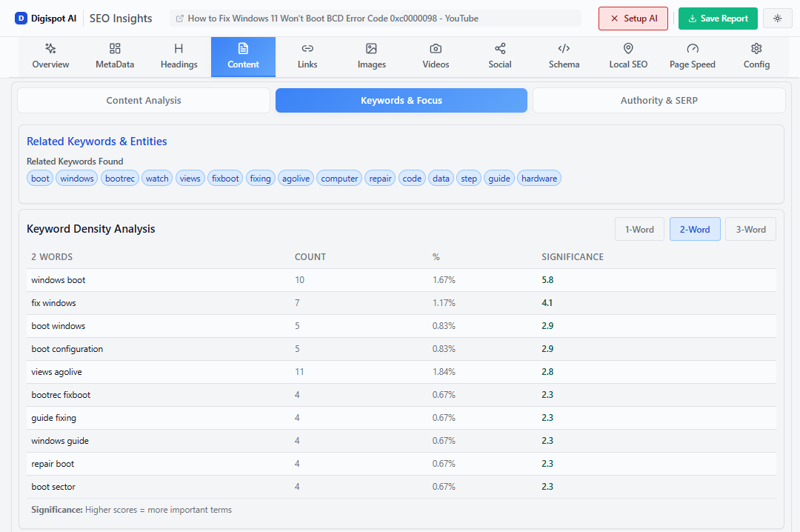Select the 1-Word analysis toggle
Image resolution: width=800 pixels, height=532 pixels.
click(x=639, y=229)
